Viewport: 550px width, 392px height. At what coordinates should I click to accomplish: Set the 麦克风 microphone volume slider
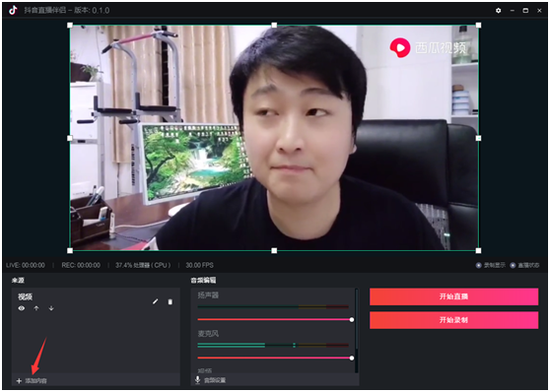coord(276,358)
